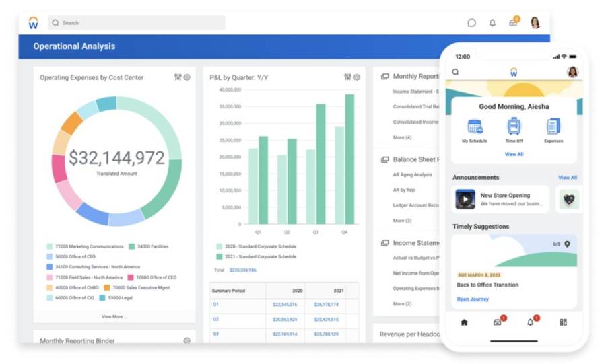
Task: Click the Q2 2021 value $25,429,515
Action: 326,319
